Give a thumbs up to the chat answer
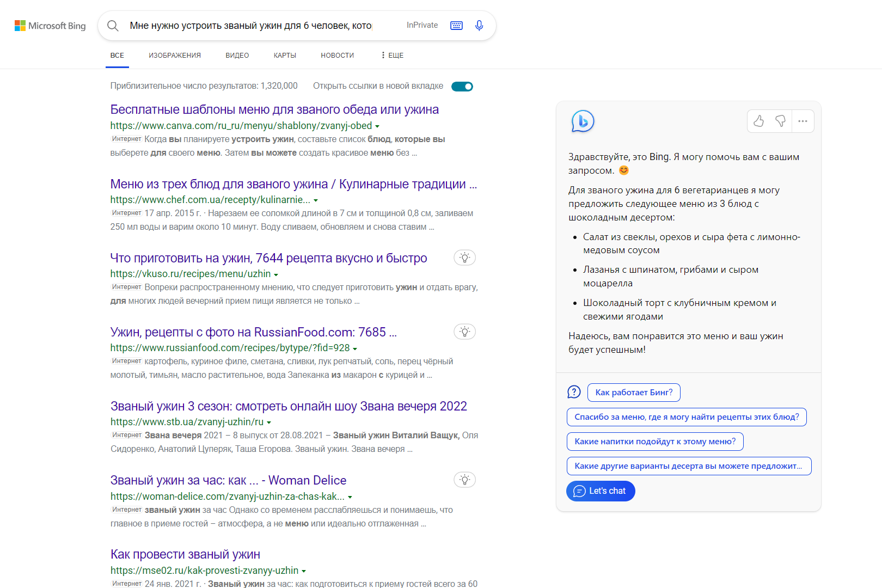This screenshot has height=588, width=882. pos(758,121)
